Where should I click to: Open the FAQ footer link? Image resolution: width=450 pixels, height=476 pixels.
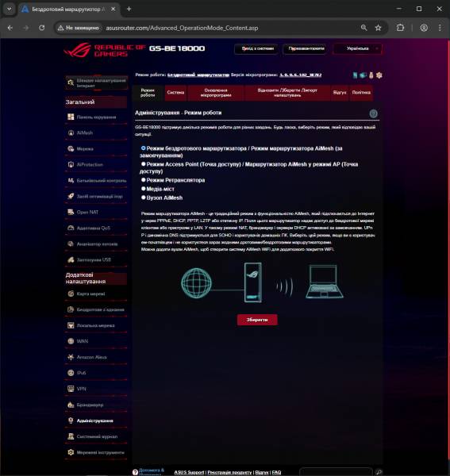[x=276, y=472]
